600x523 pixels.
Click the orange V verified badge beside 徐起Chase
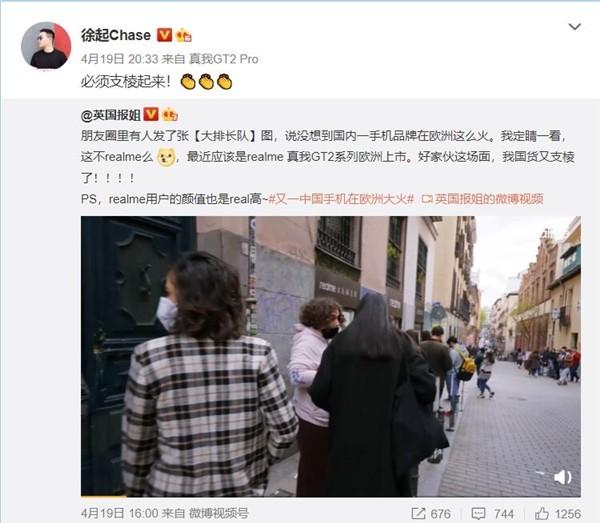point(164,35)
